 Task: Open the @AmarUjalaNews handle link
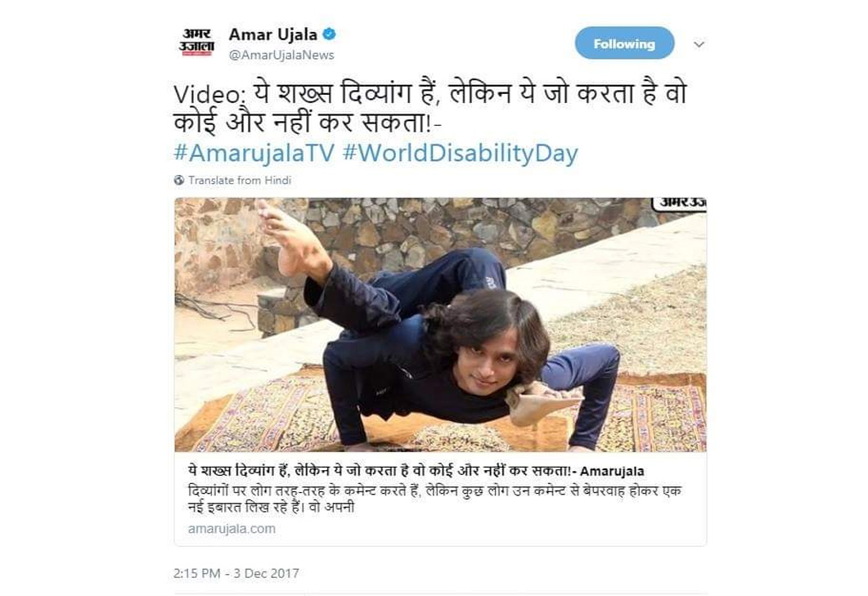[x=281, y=56]
